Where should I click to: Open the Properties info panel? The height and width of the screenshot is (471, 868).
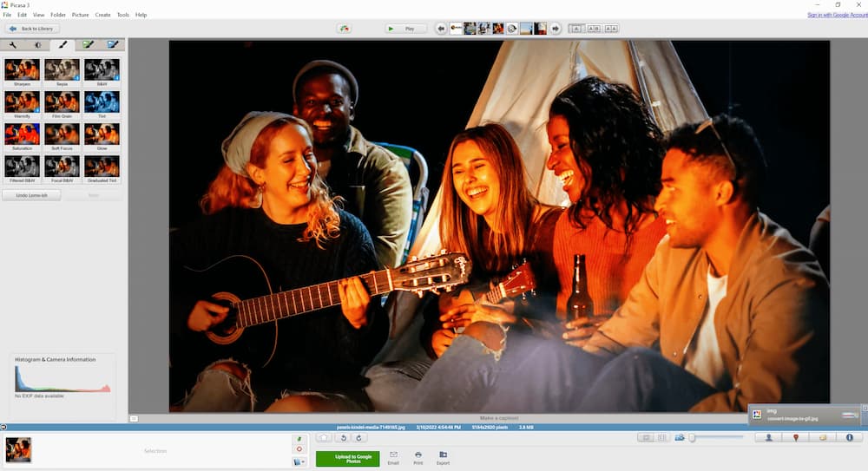[849, 438]
